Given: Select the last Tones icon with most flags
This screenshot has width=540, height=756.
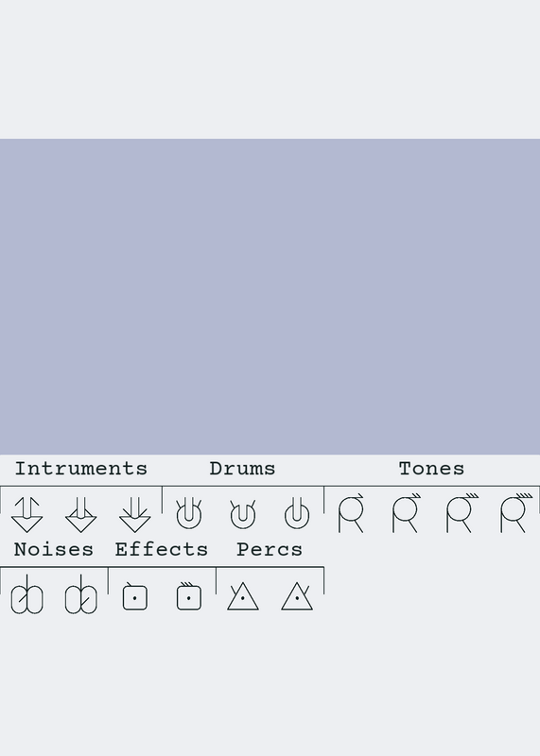Looking at the screenshot, I should tap(515, 513).
